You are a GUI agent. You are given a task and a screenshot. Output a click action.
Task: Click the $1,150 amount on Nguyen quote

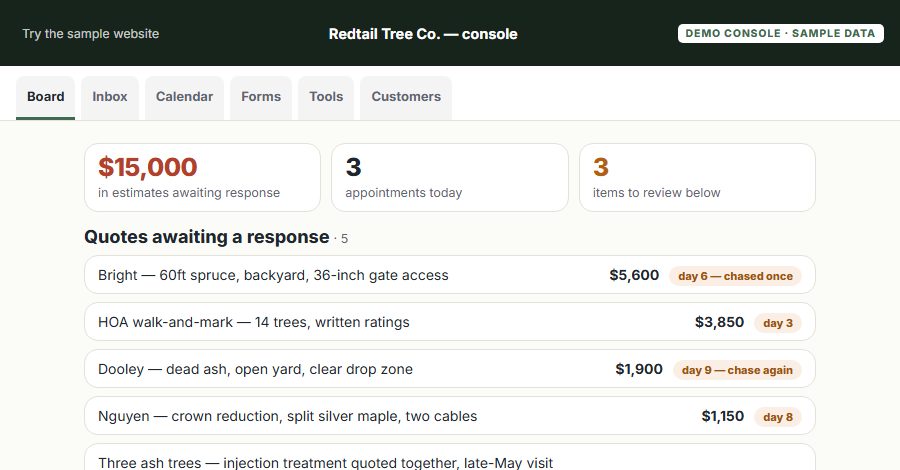tap(723, 417)
